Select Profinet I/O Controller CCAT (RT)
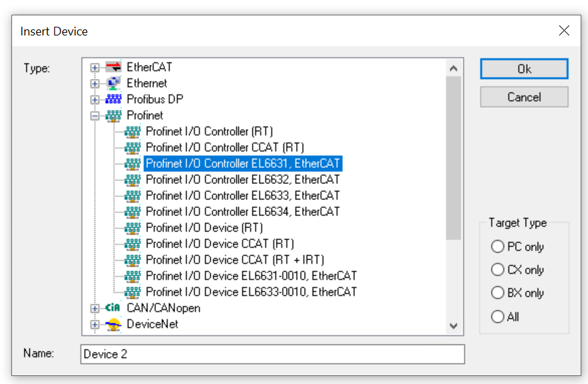588x384 pixels. [224, 148]
